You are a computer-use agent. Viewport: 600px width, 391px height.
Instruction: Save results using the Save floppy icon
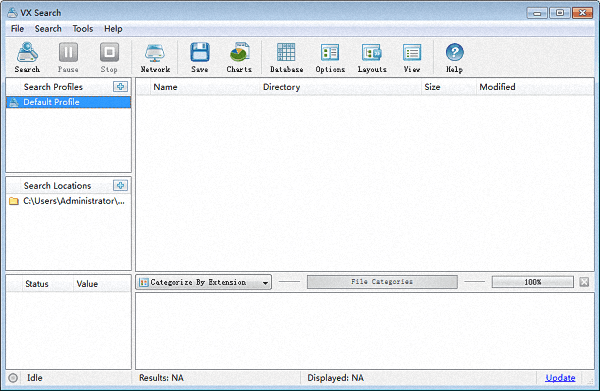click(x=200, y=57)
